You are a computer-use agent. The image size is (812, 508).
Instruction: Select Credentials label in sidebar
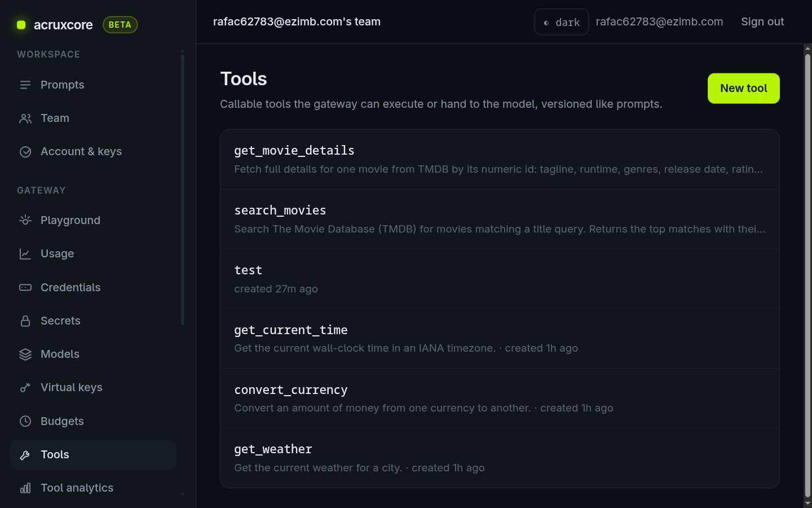[x=70, y=287]
